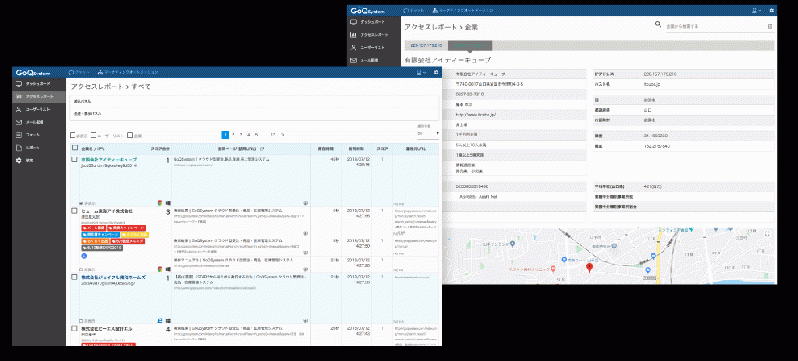Expand user account menu in rear window header
The height and width of the screenshot is (361, 798).
[x=757, y=10]
